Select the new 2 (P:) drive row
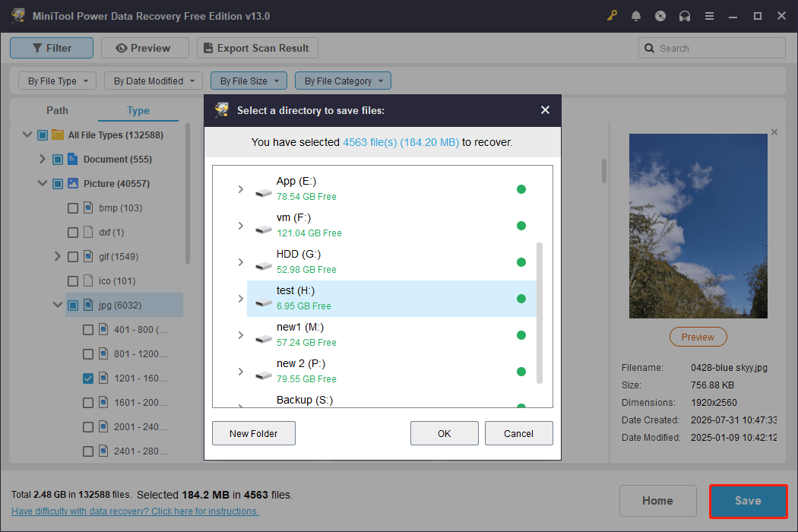The height and width of the screenshot is (532, 798). click(391, 371)
